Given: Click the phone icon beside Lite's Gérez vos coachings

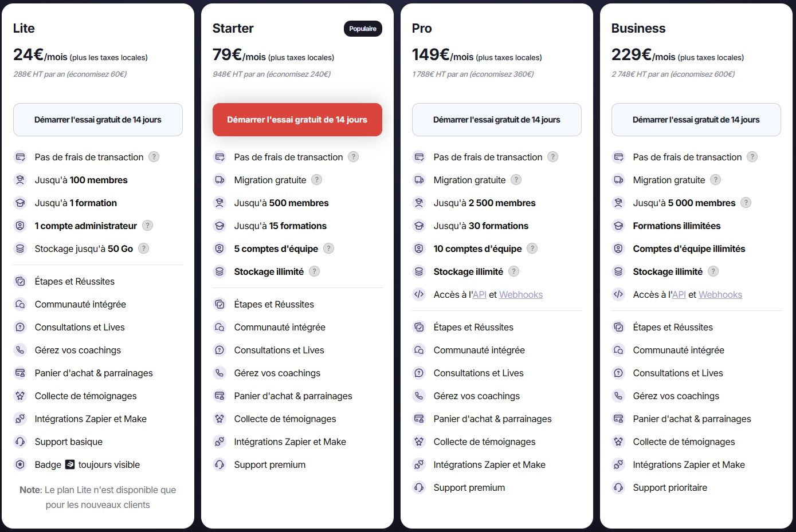Looking at the screenshot, I should [x=20, y=350].
